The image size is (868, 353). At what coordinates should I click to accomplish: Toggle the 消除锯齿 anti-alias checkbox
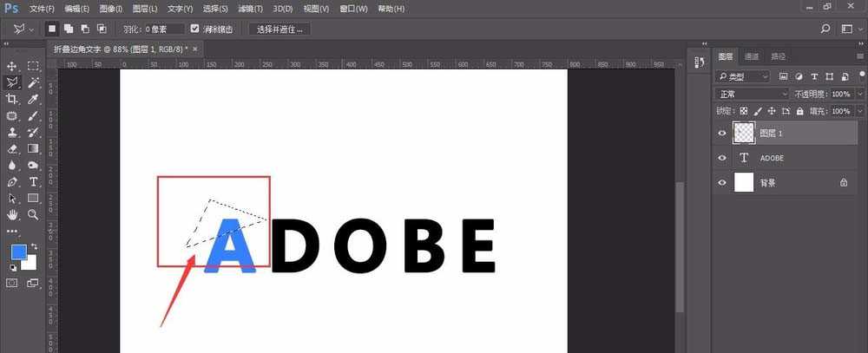tap(194, 29)
